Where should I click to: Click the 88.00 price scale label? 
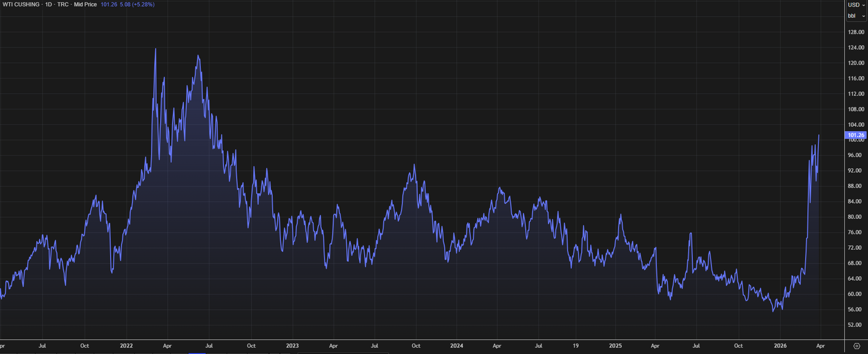click(x=854, y=186)
